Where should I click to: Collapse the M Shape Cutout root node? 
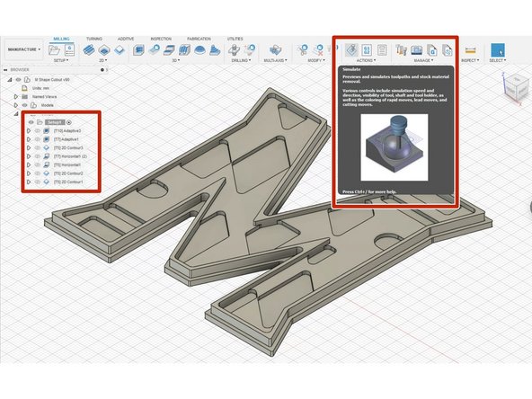(10, 80)
